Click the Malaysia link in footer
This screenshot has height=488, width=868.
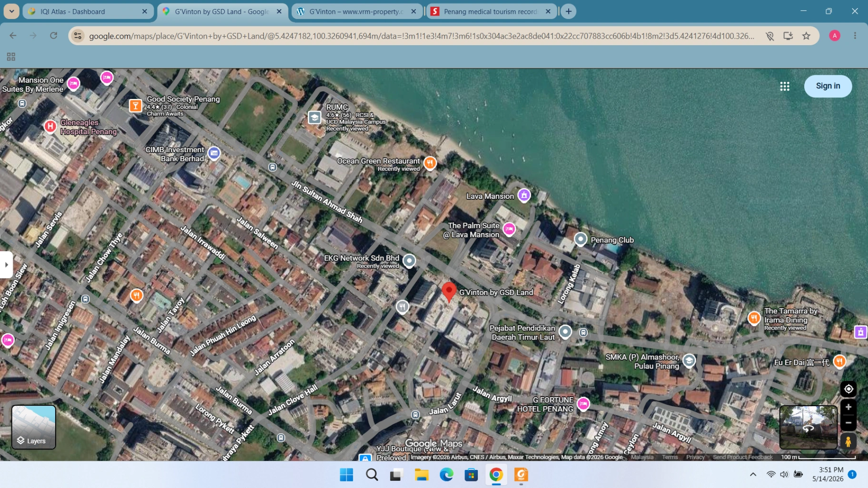642,457
